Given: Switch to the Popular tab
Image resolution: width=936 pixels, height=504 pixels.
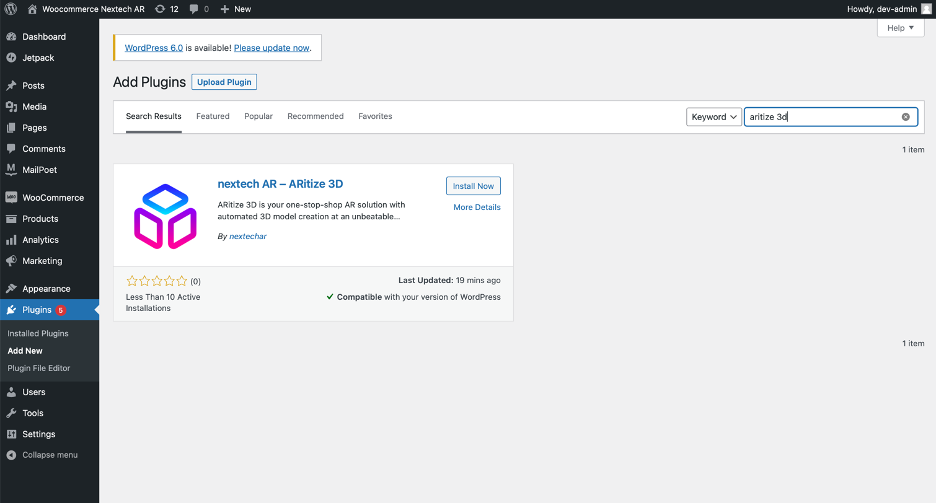Looking at the screenshot, I should (x=258, y=116).
